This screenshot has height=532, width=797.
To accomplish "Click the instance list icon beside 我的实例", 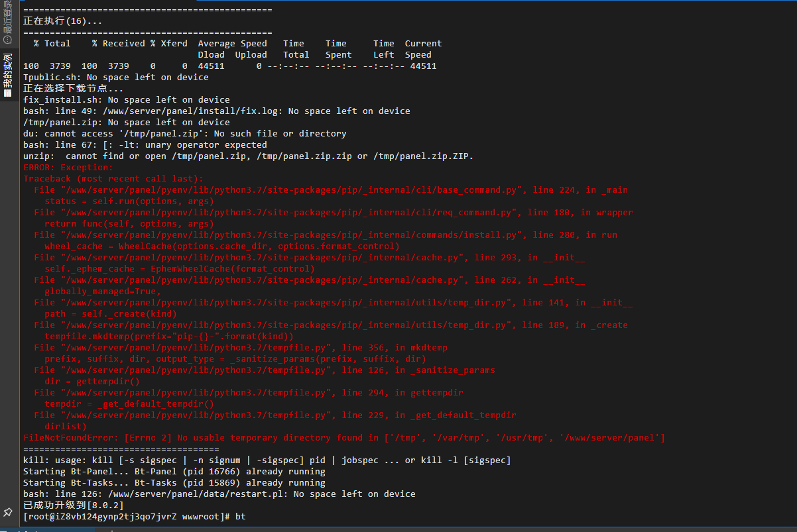I will pyautogui.click(x=7, y=93).
